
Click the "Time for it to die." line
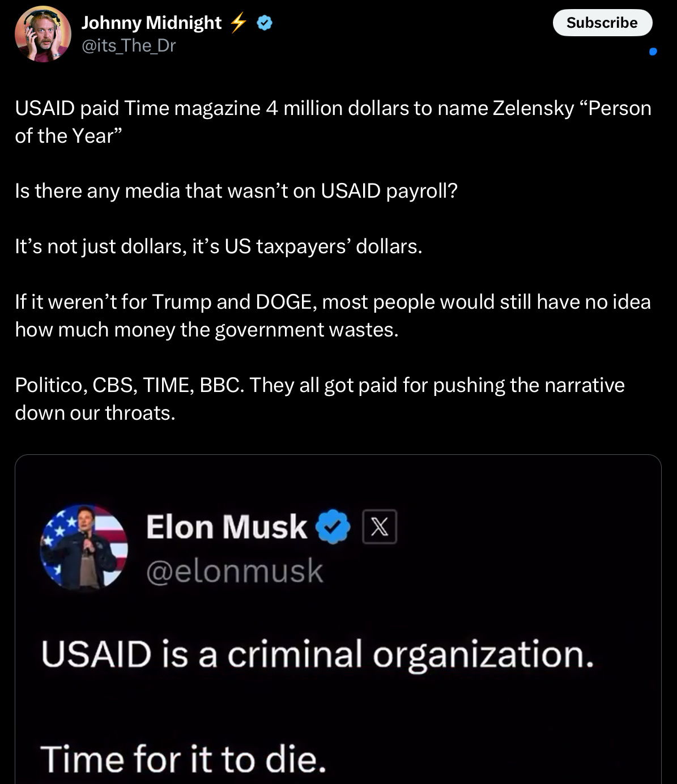click(x=183, y=759)
